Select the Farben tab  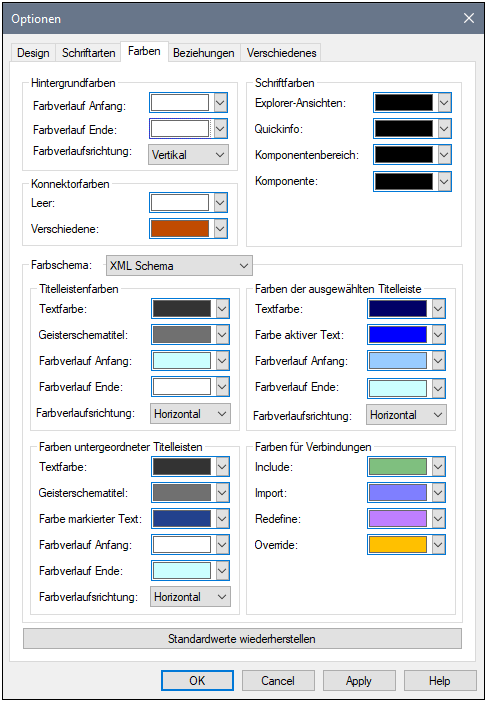coord(144,51)
